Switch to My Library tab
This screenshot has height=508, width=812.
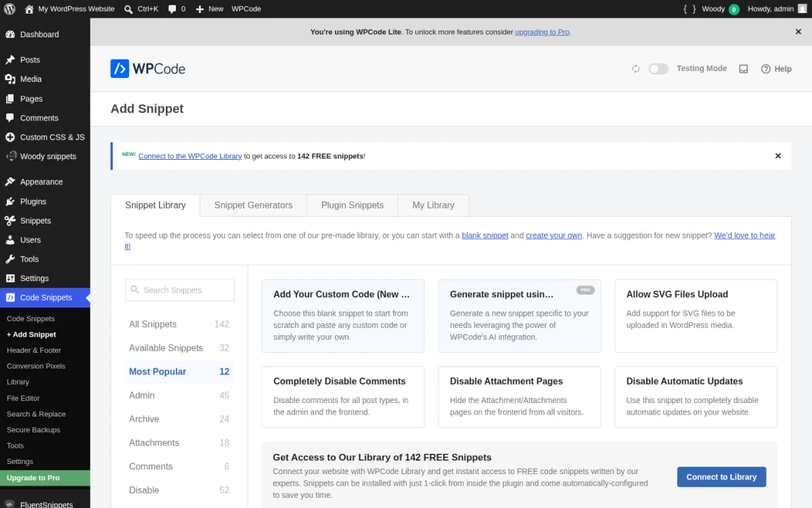(x=434, y=205)
